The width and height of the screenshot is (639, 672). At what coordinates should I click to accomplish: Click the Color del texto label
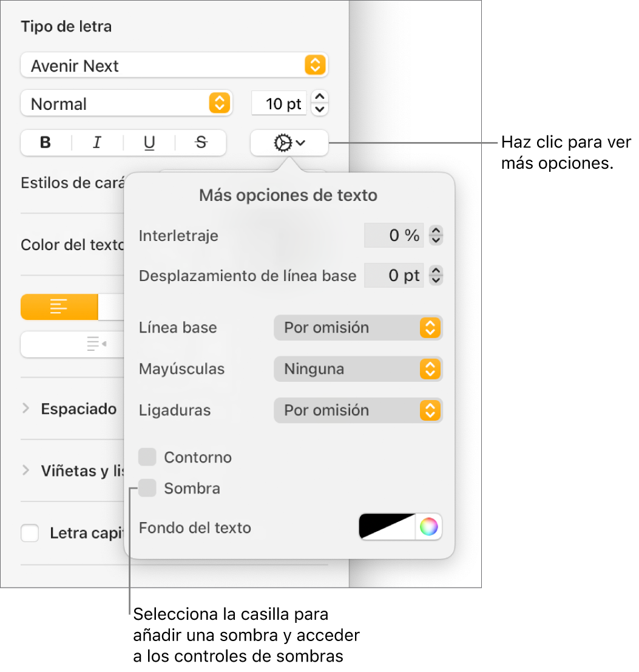[x=72, y=245]
